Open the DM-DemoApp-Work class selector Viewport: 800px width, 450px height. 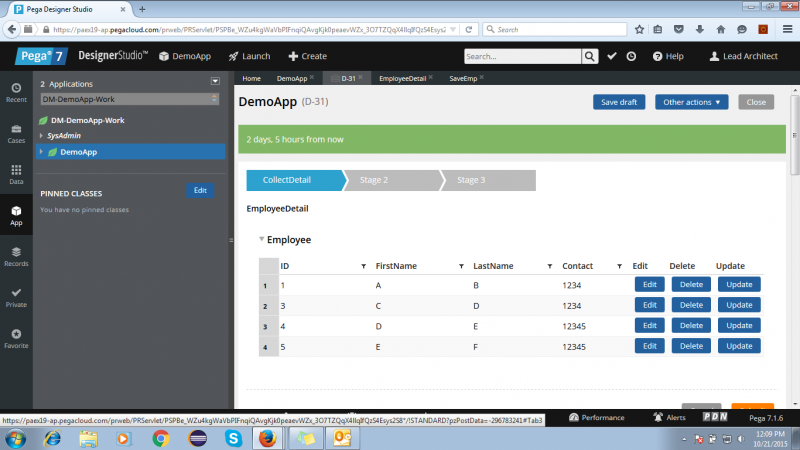[130, 99]
